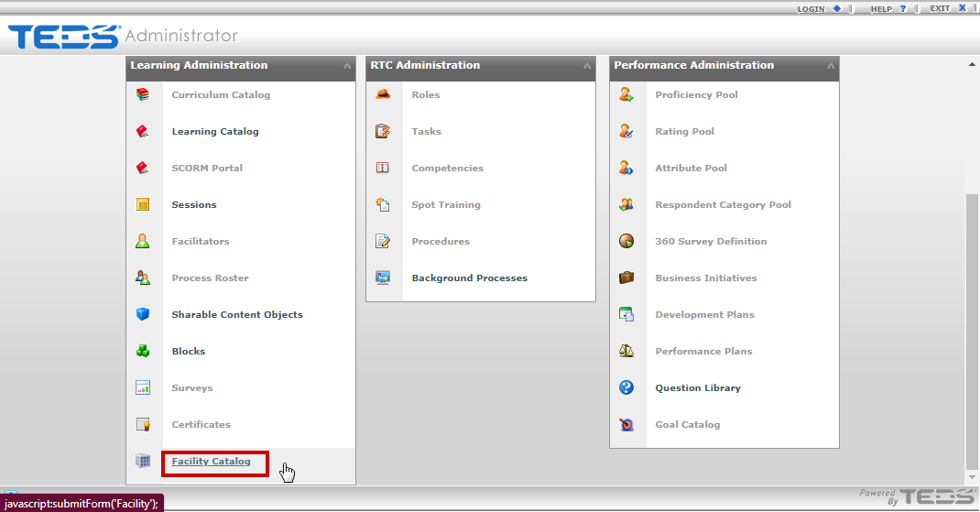Click the page scrollbar down arrow
Viewport: 980px width, 512px height.
pyautogui.click(x=972, y=477)
